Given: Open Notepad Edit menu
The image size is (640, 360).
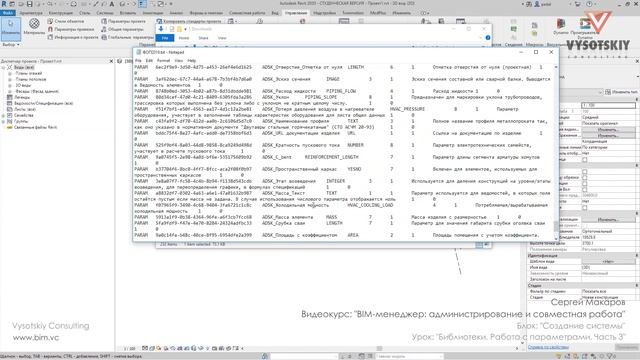Looking at the screenshot, I should (149, 60).
